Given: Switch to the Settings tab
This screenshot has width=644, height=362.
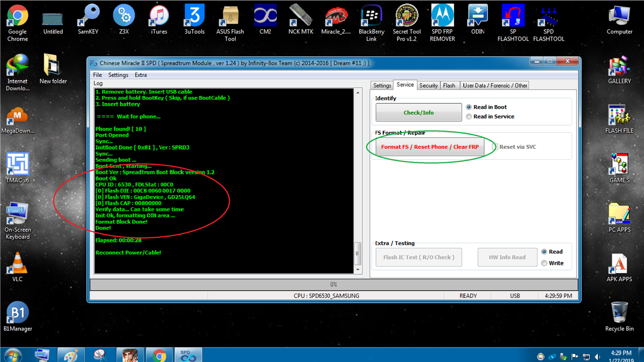Looking at the screenshot, I should [382, 85].
